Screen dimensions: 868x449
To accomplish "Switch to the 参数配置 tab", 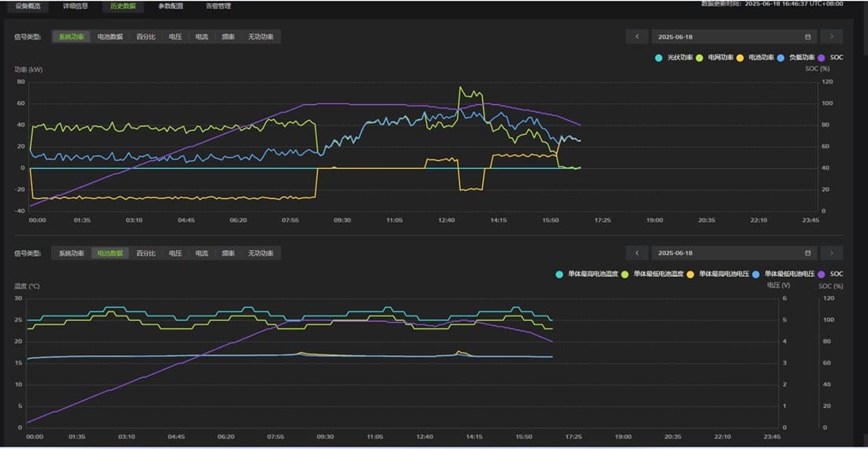I will point(170,6).
